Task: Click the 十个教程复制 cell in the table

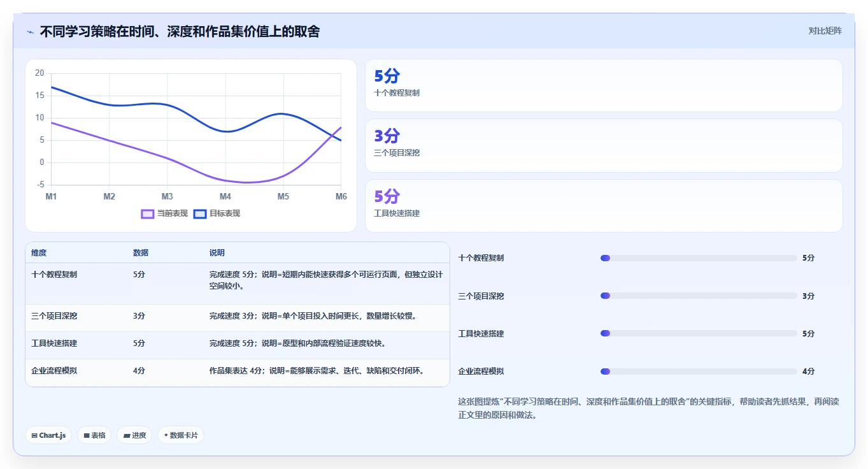Action: [54, 275]
